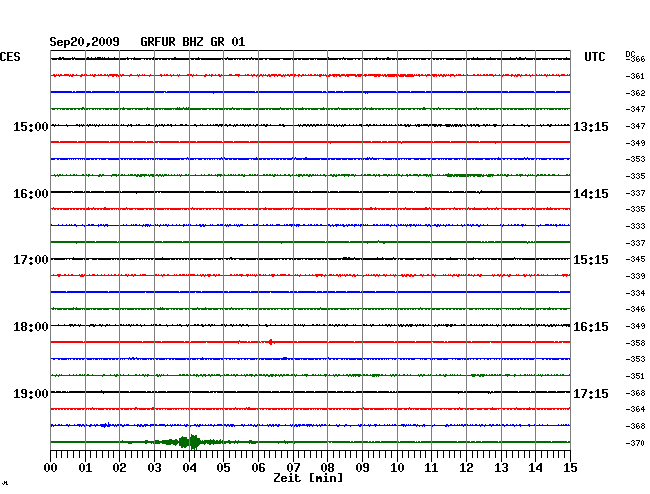Click the '15:00' local time label
Screen dimensions: 650x494
(31, 126)
